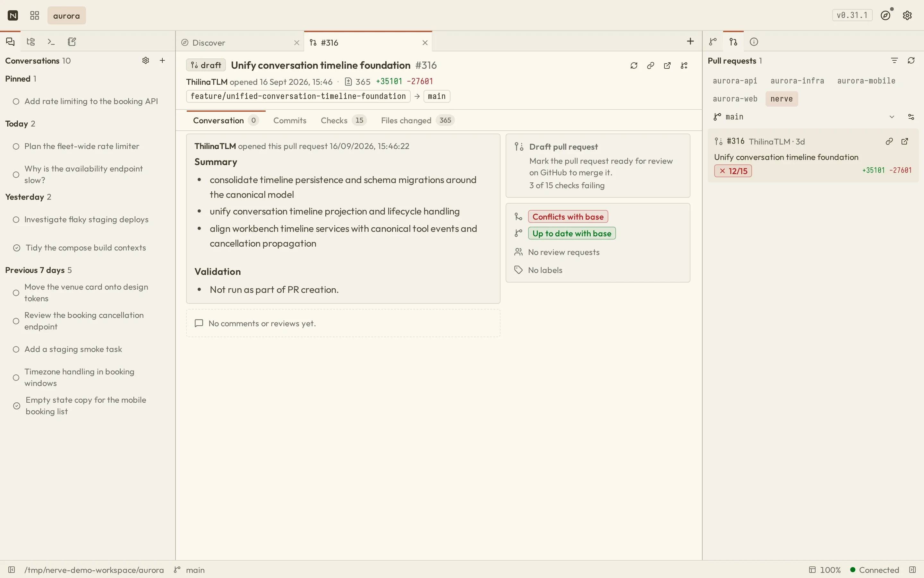
Task: Expand the main branch dropdown chevron
Action: pyautogui.click(x=892, y=117)
